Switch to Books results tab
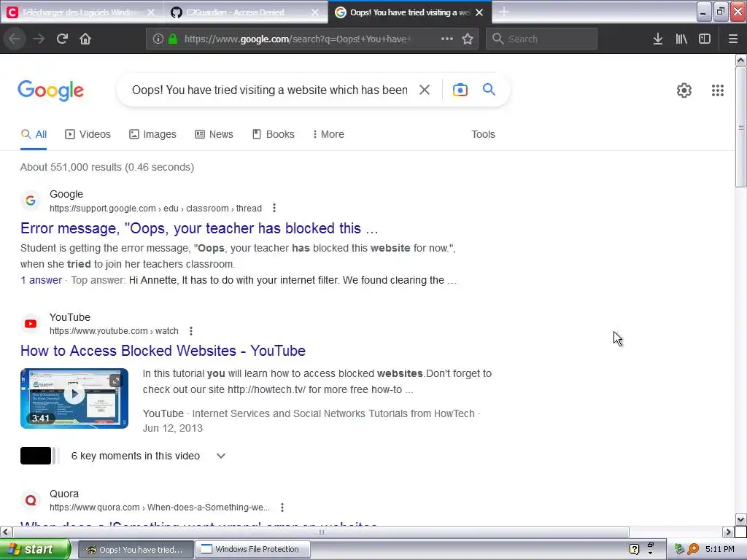 tap(273, 134)
